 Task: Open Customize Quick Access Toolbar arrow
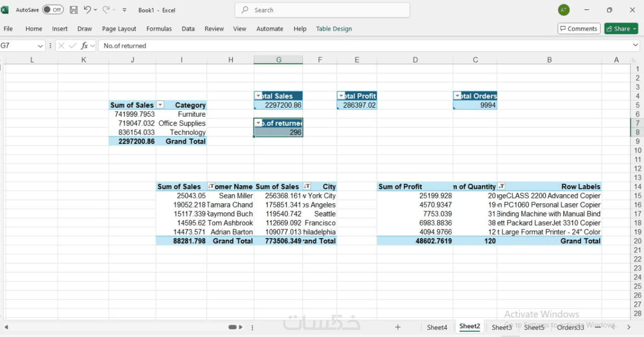click(x=124, y=10)
